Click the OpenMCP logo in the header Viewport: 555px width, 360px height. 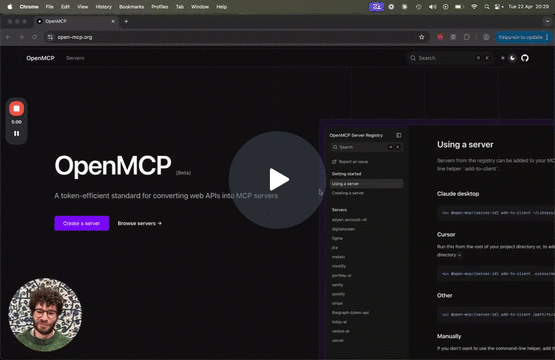tap(40, 58)
